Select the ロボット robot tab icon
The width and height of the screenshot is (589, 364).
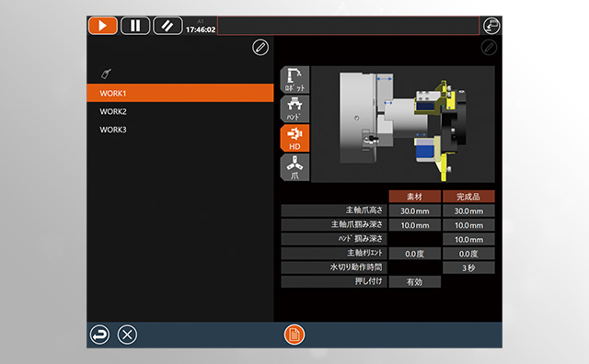294,80
